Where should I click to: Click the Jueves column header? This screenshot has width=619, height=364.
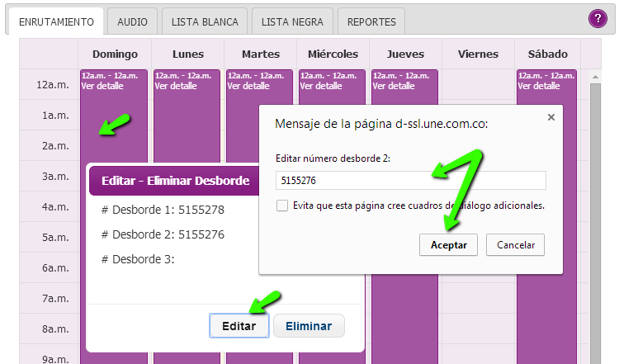[x=405, y=54]
